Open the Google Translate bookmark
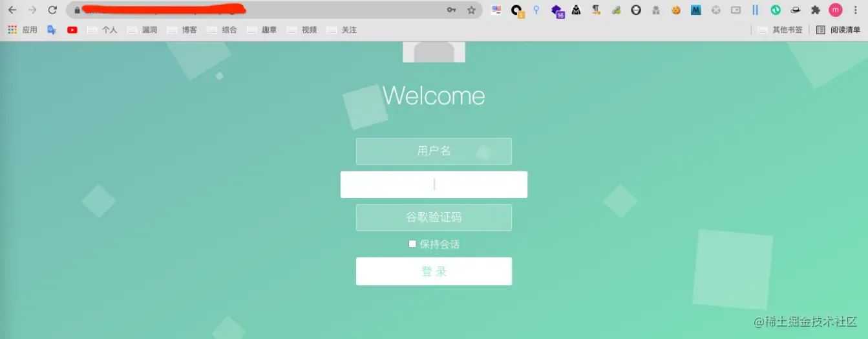This screenshot has width=868, height=339. 52,30
